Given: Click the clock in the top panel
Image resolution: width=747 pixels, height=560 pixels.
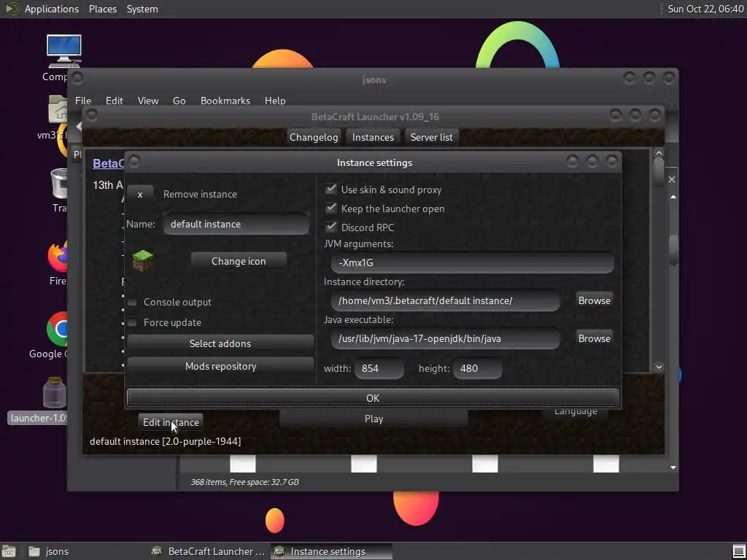Looking at the screenshot, I should pos(705,9).
